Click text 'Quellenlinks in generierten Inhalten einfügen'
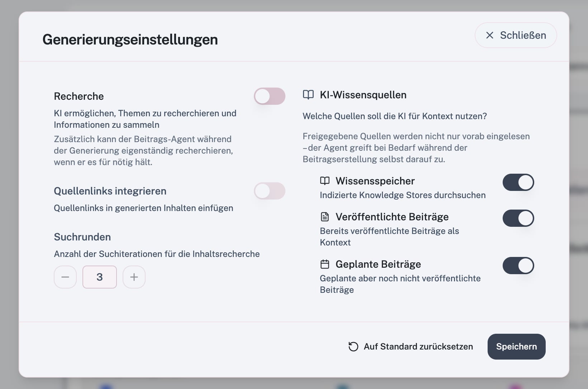588x389 pixels. (x=143, y=208)
